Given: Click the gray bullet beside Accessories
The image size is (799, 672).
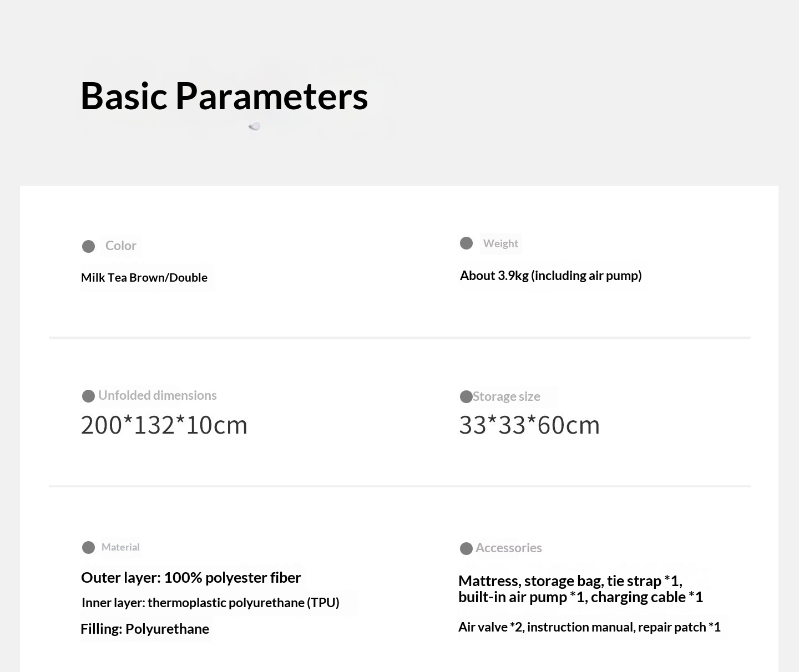Looking at the screenshot, I should (x=466, y=548).
